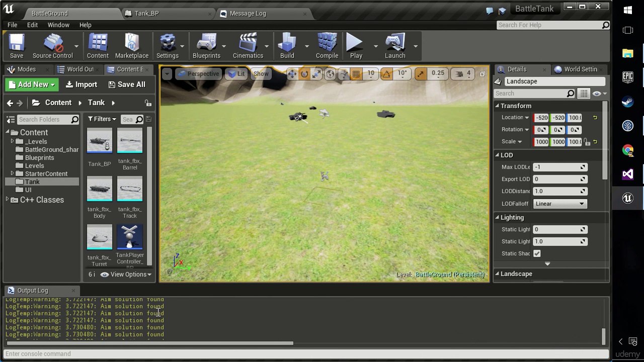Expand the C++ Classes tree node
The width and height of the screenshot is (644, 362).
pos(8,200)
